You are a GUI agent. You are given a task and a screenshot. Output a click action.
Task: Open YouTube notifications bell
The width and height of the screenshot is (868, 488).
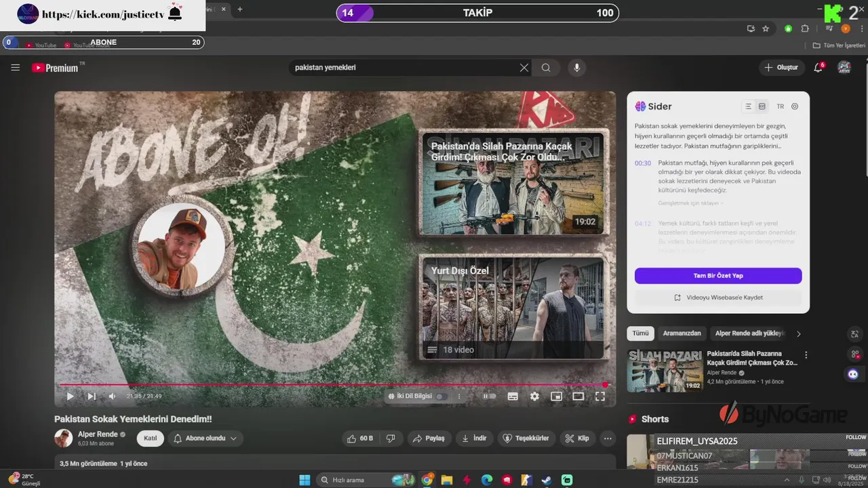(818, 68)
